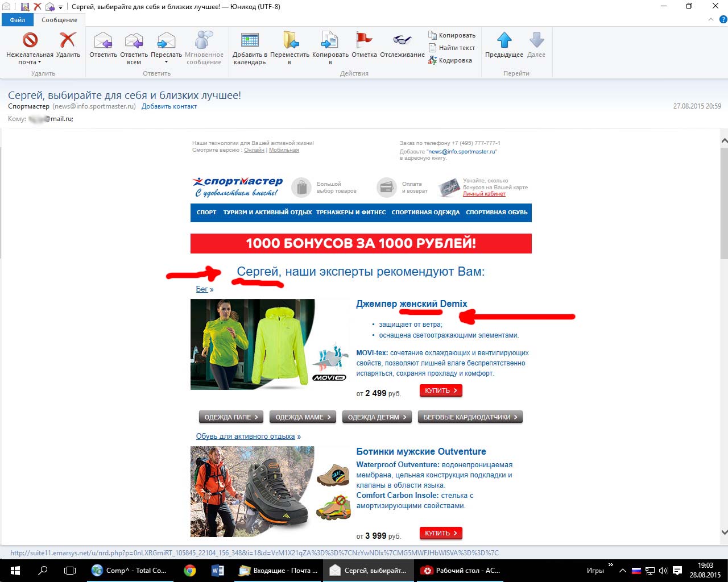Image resolution: width=728 pixels, height=582 pixels.
Task: Show hidden tray icons chevron
Action: [623, 570]
